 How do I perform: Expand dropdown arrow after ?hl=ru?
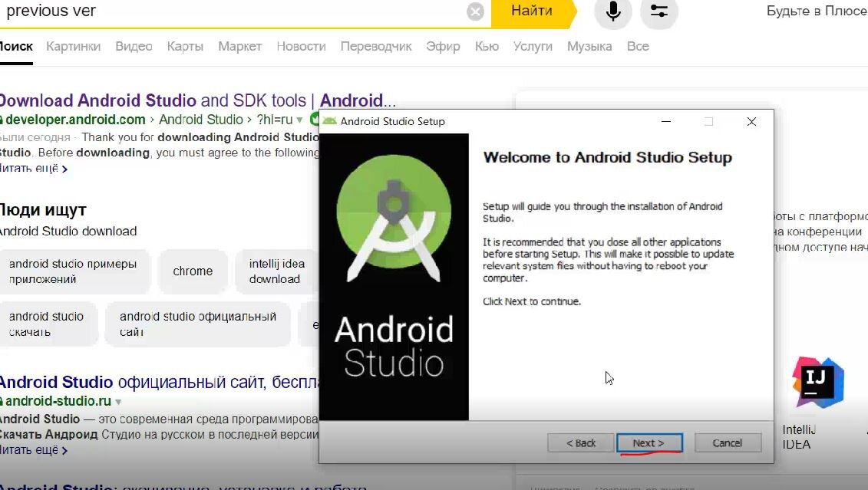click(299, 120)
